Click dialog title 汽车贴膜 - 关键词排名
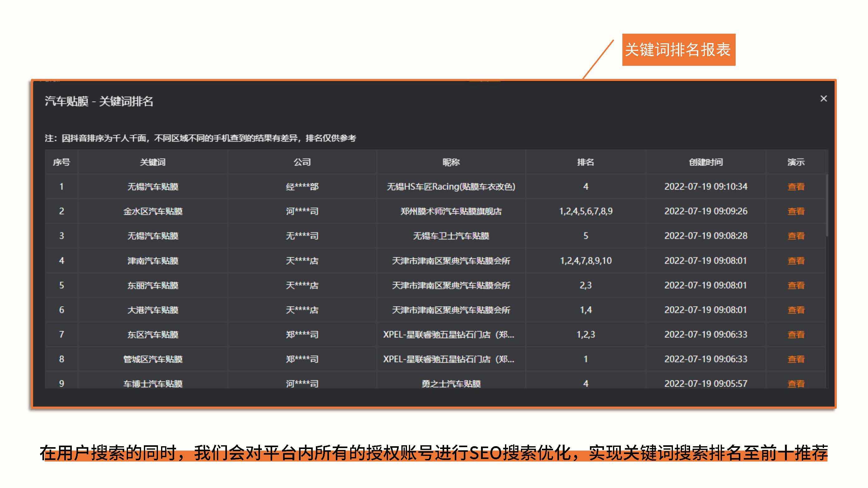 tap(99, 101)
